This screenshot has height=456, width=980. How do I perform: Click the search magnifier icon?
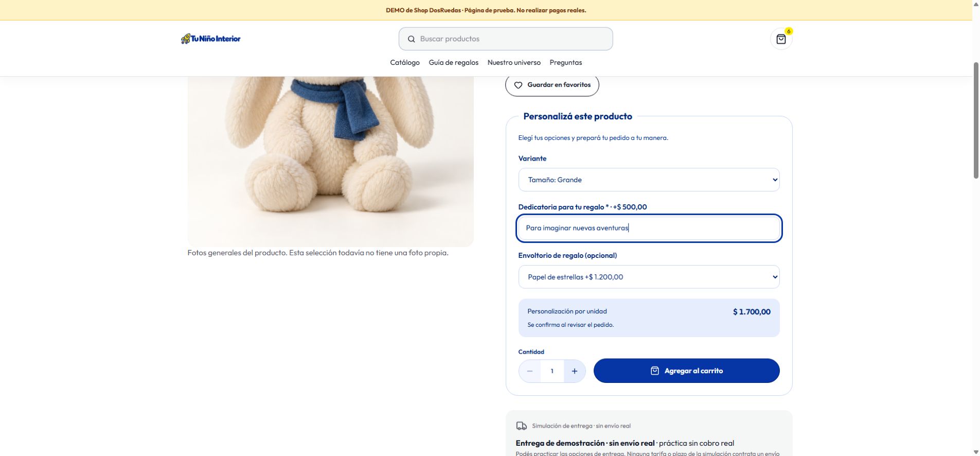tap(412, 39)
